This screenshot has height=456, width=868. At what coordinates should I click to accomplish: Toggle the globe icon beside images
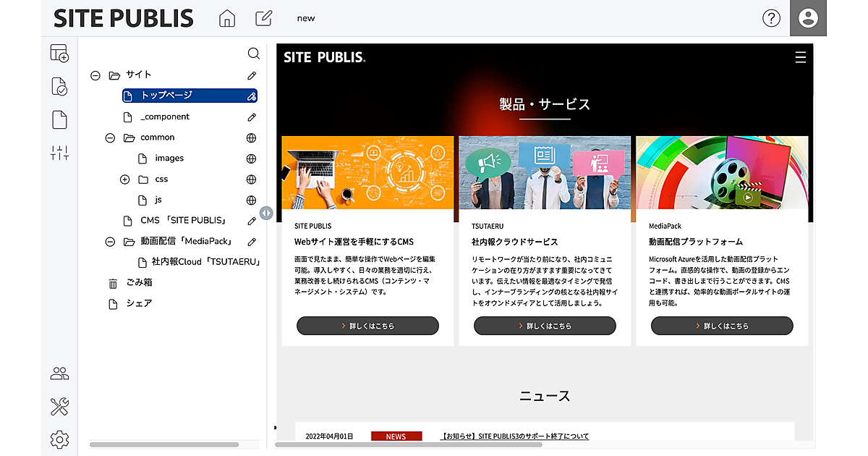251,159
